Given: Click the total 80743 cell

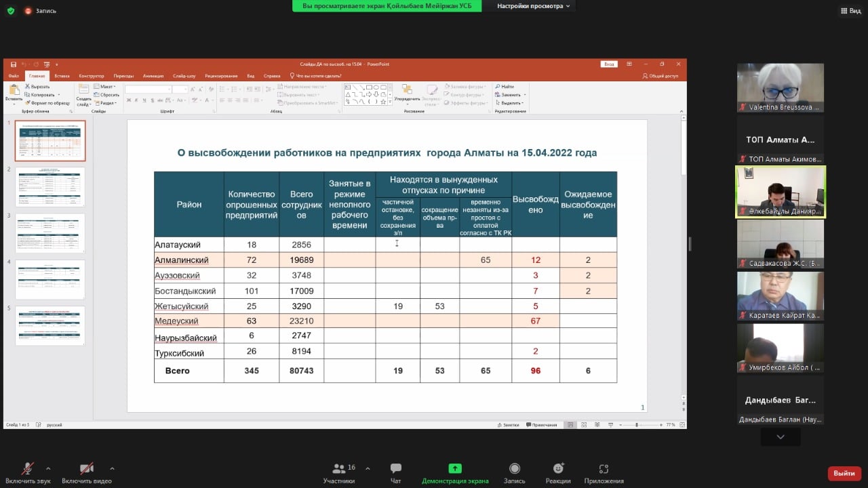Looking at the screenshot, I should point(301,371).
